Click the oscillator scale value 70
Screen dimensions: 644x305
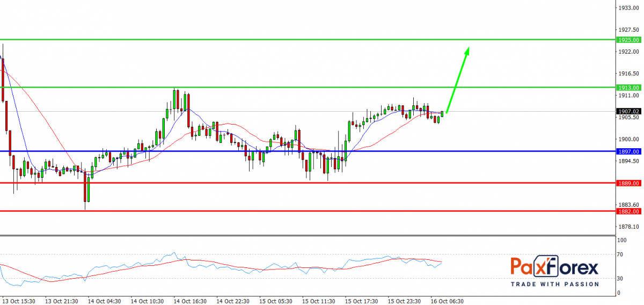pyautogui.click(x=620, y=255)
